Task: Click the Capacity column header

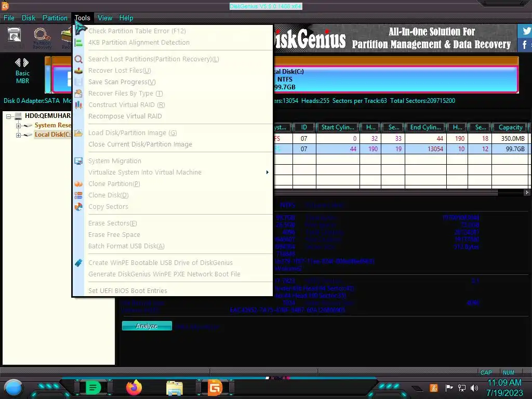Action: 510,127
